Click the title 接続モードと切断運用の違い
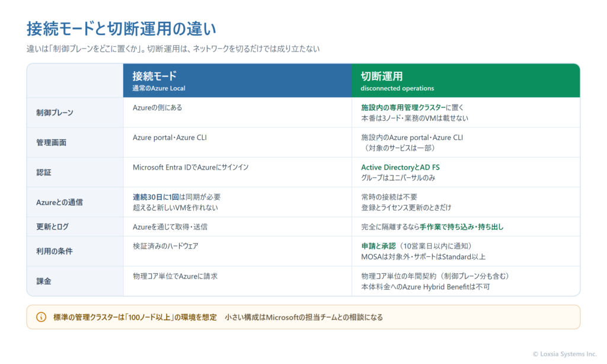 point(121,28)
